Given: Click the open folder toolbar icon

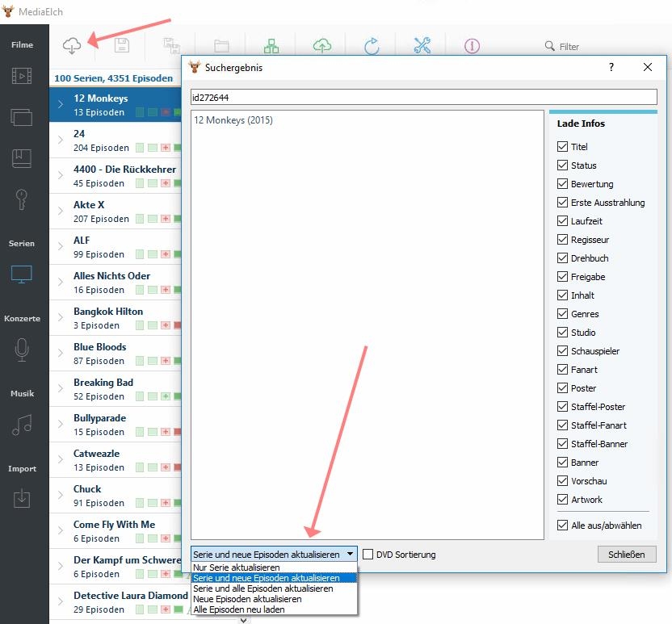Looking at the screenshot, I should point(221,46).
